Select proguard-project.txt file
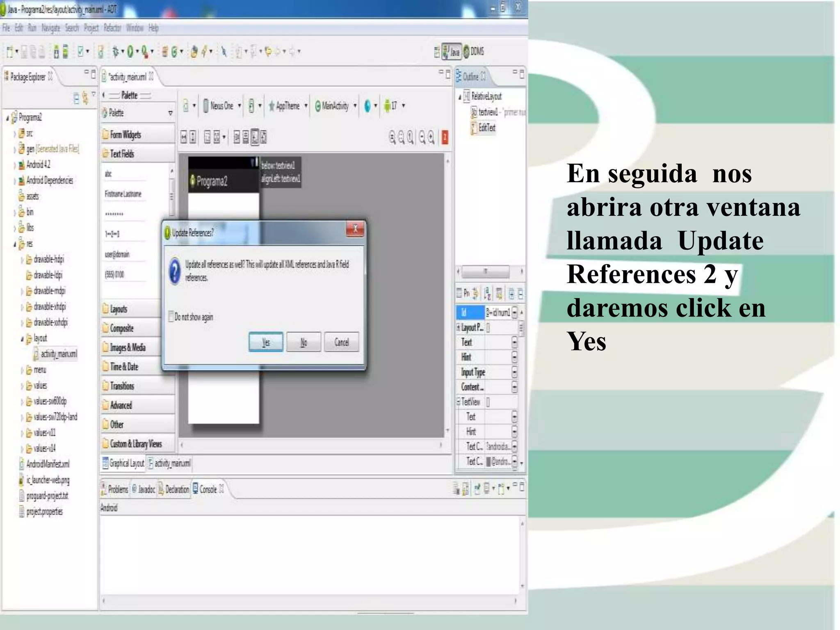This screenshot has height=630, width=840. point(43,496)
